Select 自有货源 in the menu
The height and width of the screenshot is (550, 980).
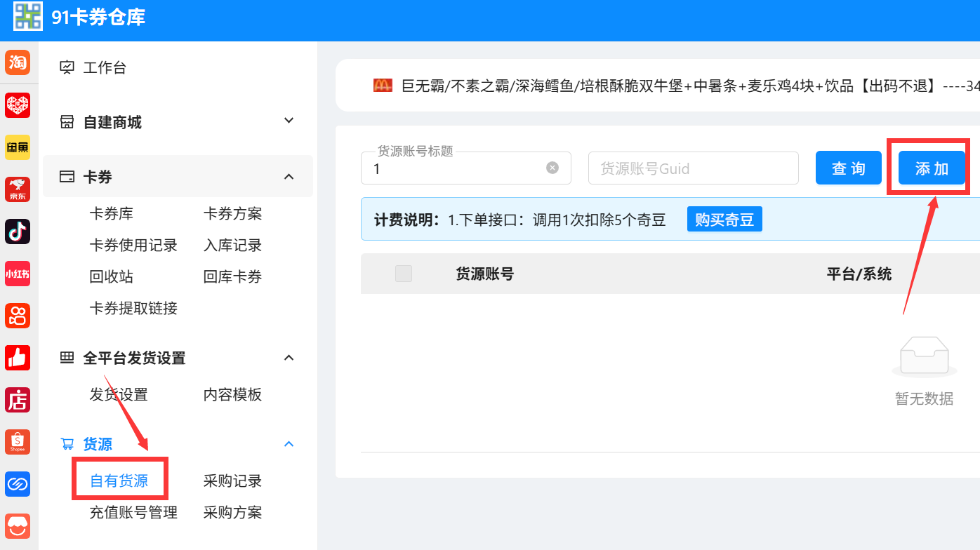[x=119, y=481]
